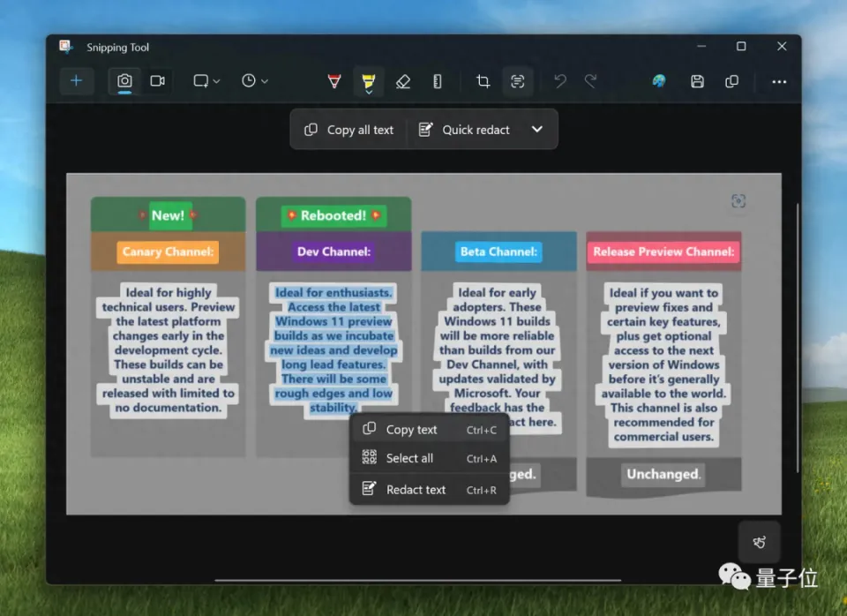Open the snipping shape mode dropdown

(206, 81)
